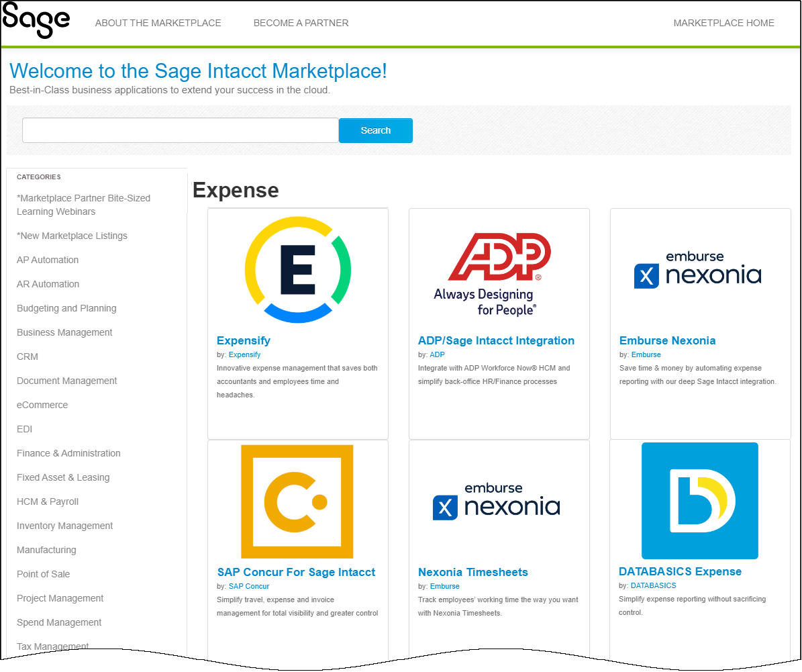Screen dimensions: 802x672
Task: Click the CATEGORIES sidebar heading
Action: pyautogui.click(x=39, y=177)
